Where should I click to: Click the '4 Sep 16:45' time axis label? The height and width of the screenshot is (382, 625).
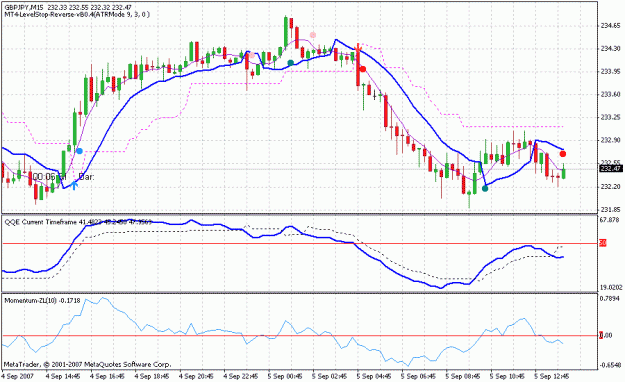[x=107, y=376]
